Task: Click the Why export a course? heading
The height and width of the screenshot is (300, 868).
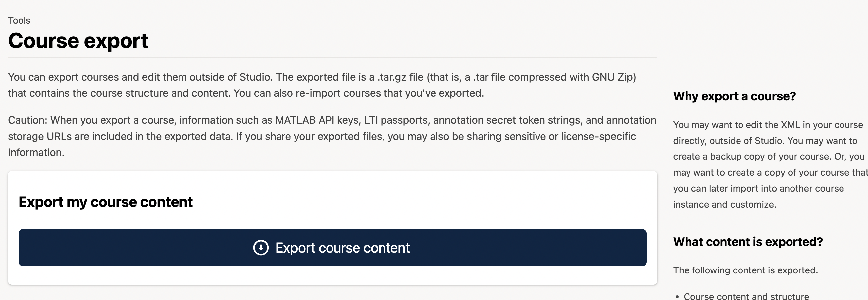Action: (x=734, y=96)
